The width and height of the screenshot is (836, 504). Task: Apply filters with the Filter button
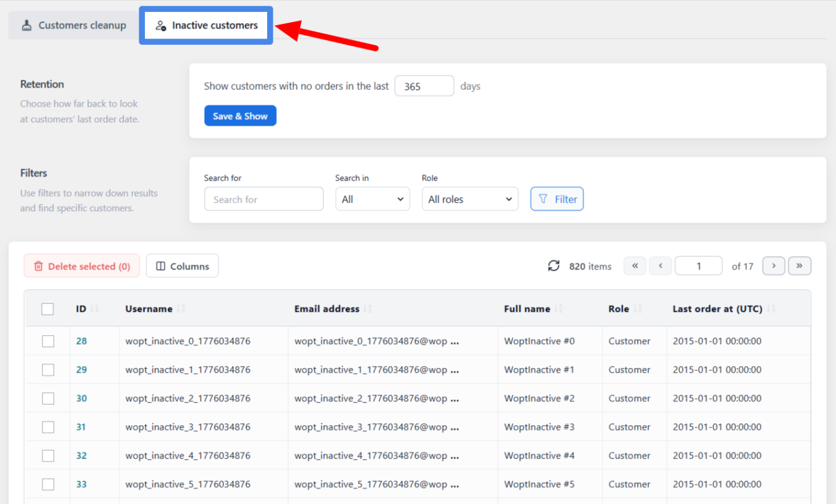[557, 199]
